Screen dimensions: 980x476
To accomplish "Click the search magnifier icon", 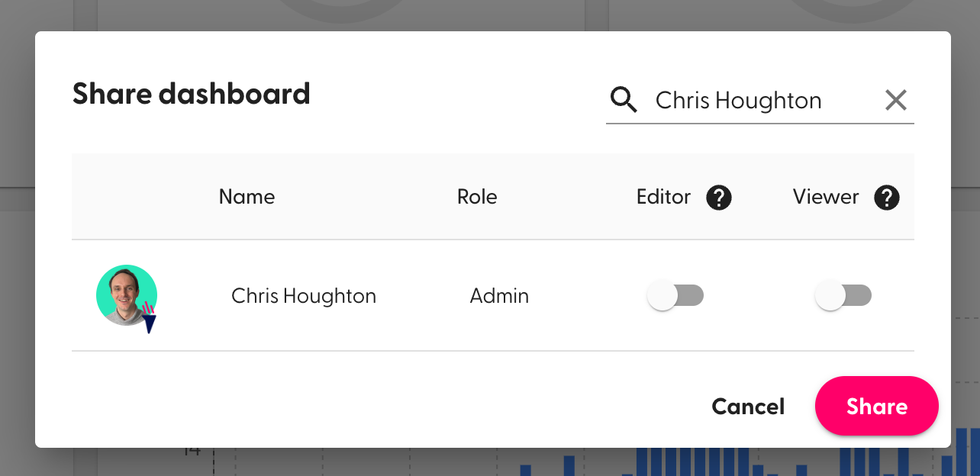I will tap(624, 100).
